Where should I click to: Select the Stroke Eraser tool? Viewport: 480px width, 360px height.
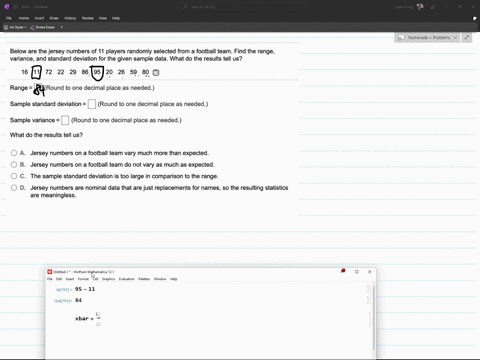click(43, 27)
